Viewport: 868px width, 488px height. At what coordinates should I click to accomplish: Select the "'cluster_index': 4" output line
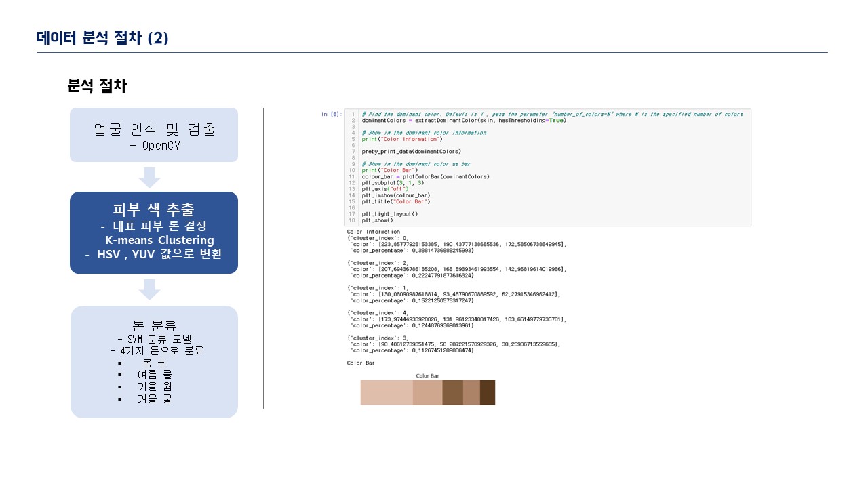[x=378, y=312]
